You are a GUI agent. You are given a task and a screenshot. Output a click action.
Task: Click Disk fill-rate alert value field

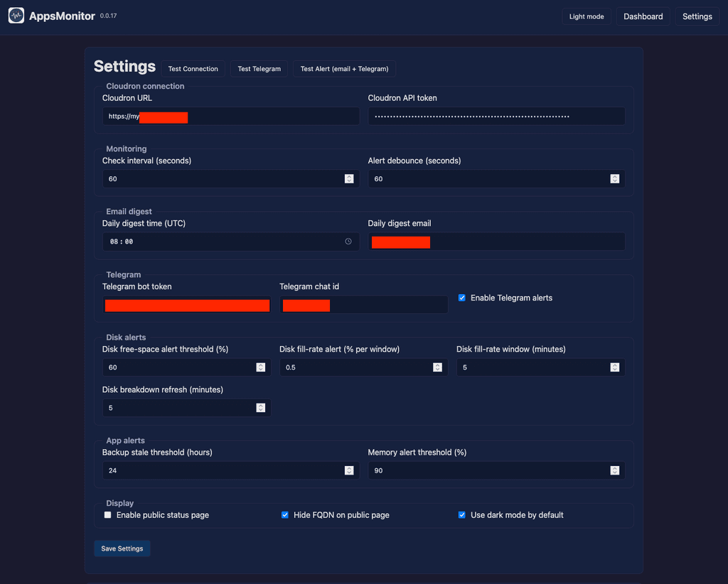pyautogui.click(x=363, y=367)
